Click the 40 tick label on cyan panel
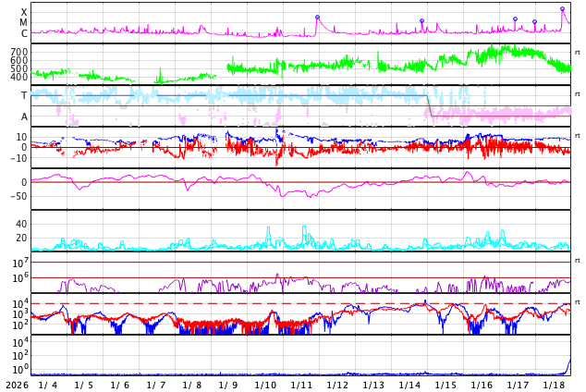 [21, 224]
